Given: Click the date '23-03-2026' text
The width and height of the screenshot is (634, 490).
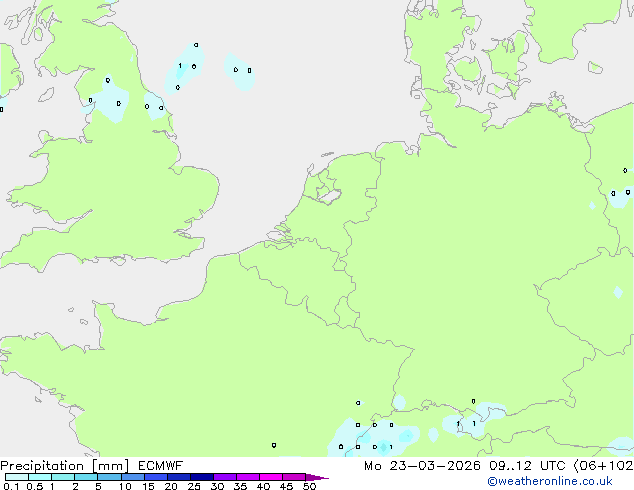Looking at the screenshot, I should [435, 466].
